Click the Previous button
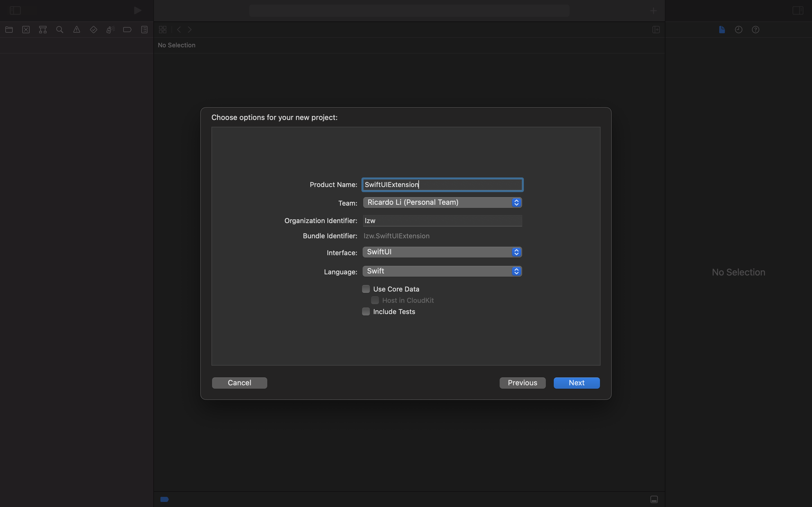Image resolution: width=812 pixels, height=507 pixels. coord(522,383)
